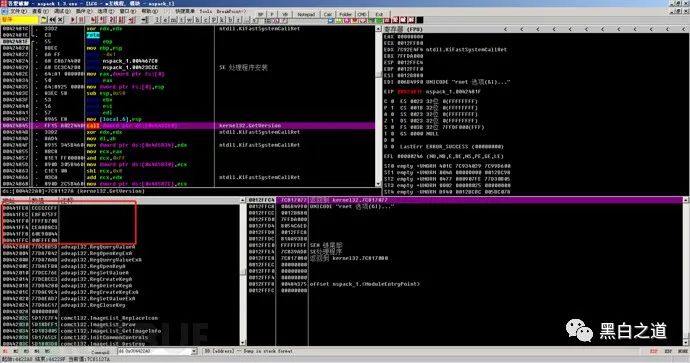
Task: Open the Handles window with H button
Action: [198, 20]
